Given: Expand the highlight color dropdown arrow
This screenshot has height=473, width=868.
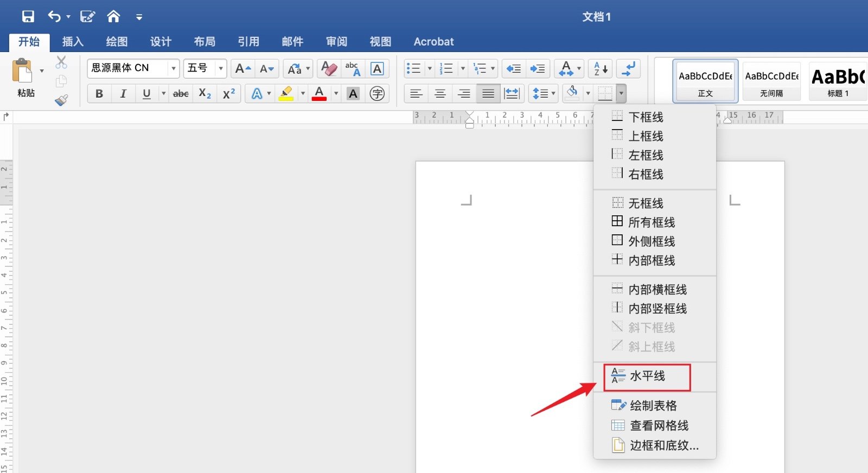Looking at the screenshot, I should (303, 93).
